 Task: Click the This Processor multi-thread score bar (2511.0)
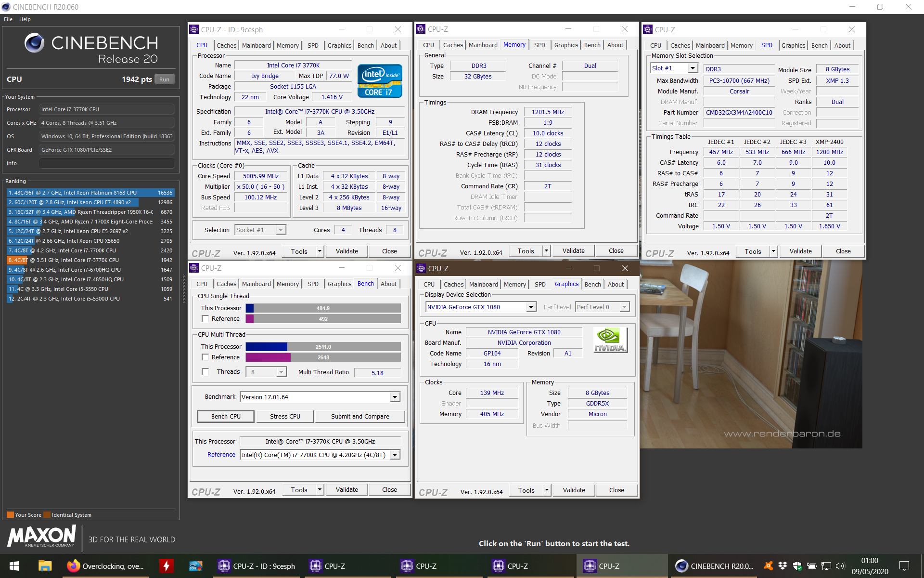(323, 347)
